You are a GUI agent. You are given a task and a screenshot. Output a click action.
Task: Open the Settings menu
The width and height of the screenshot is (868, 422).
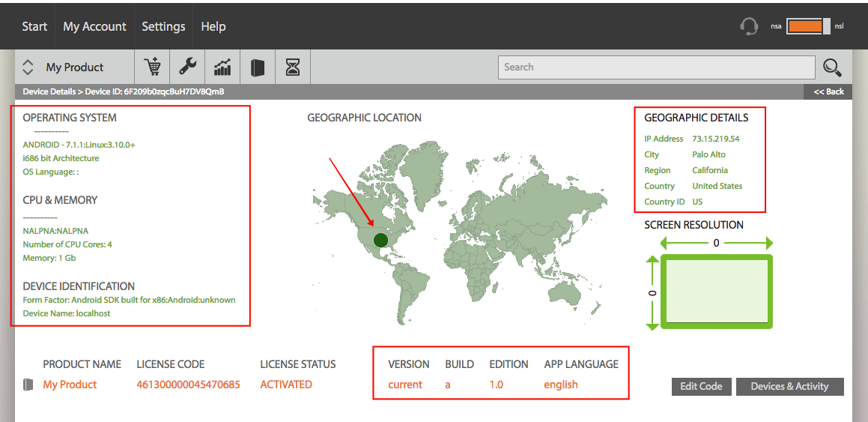point(163,26)
